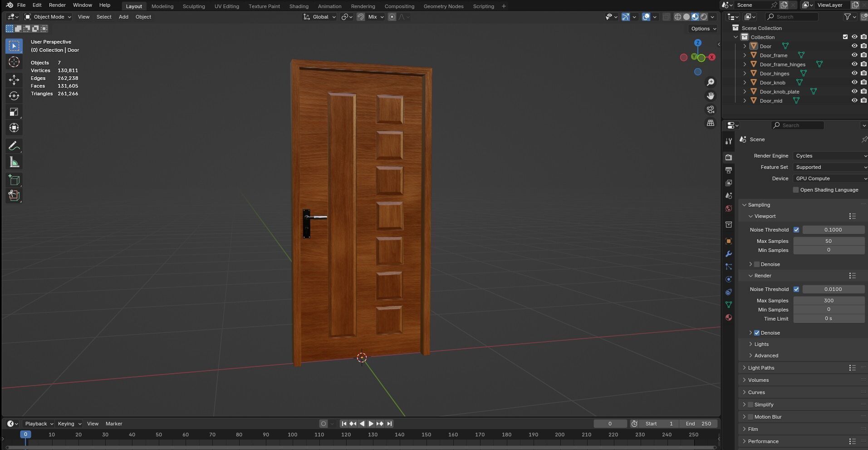Select the Add Cube tool
Screen dimensions: 868x450
click(x=14, y=180)
